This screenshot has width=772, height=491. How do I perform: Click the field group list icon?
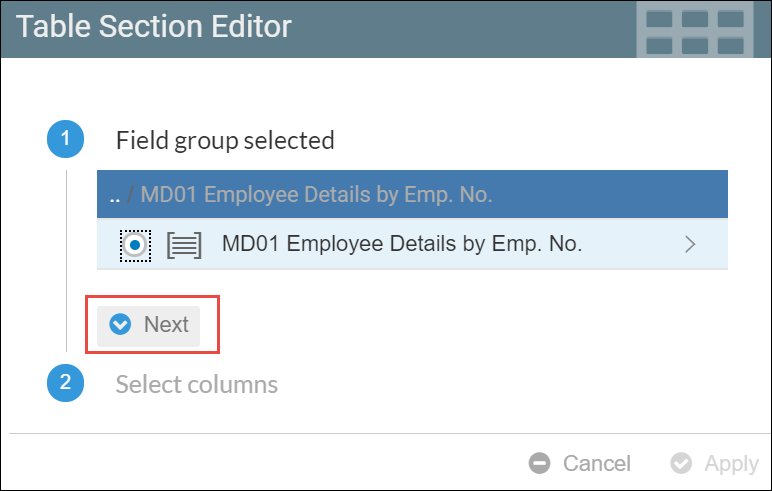[184, 244]
